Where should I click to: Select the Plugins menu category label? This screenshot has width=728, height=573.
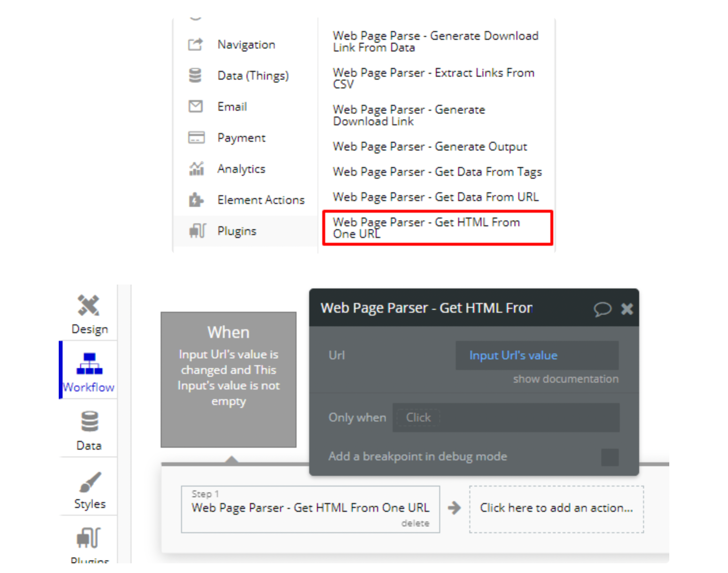237,231
